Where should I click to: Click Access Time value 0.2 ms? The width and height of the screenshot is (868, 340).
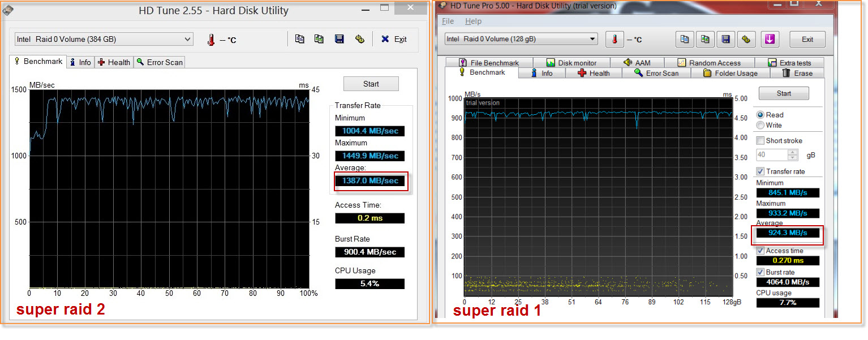pos(370,218)
